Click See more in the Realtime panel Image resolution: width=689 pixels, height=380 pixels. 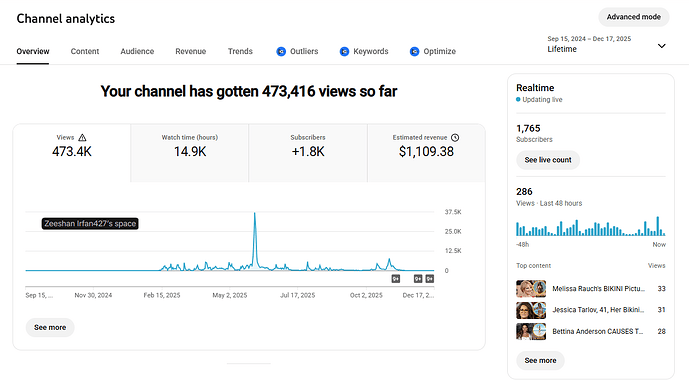(x=540, y=360)
